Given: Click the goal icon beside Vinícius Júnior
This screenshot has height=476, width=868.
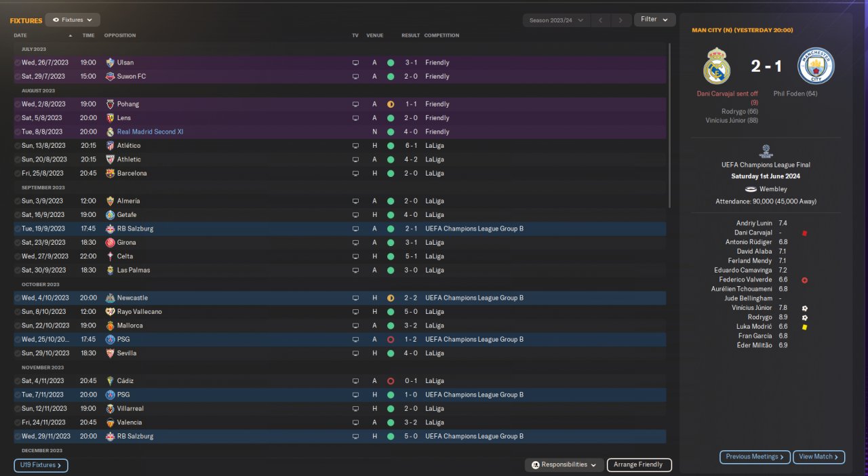Looking at the screenshot, I should [804, 309].
